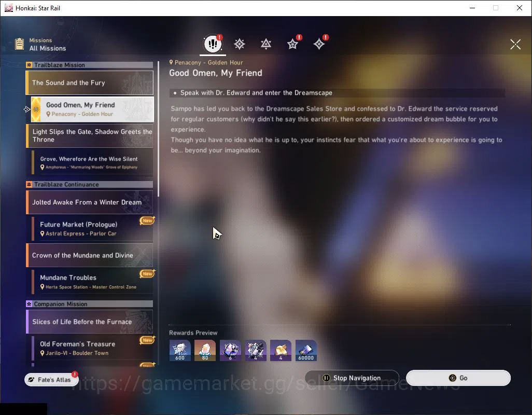Image resolution: width=532 pixels, height=415 pixels.
Task: Select Future Market (Prologue) mission
Action: coord(92,229)
